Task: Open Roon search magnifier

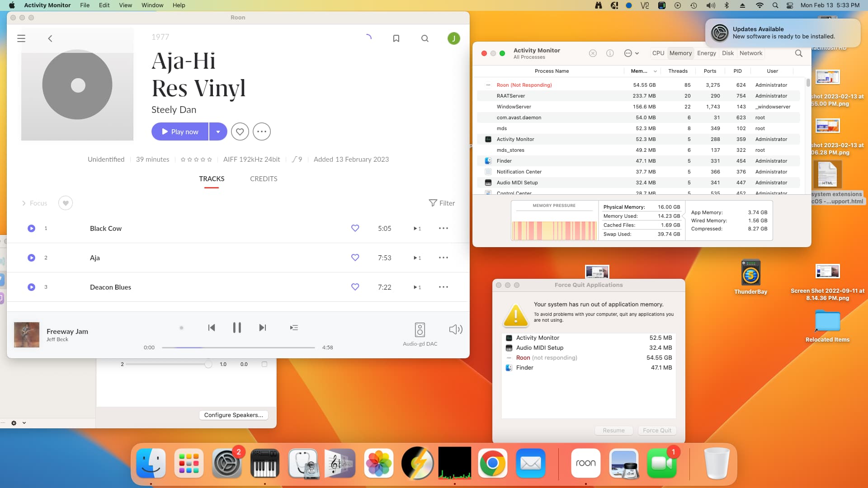Action: (425, 38)
